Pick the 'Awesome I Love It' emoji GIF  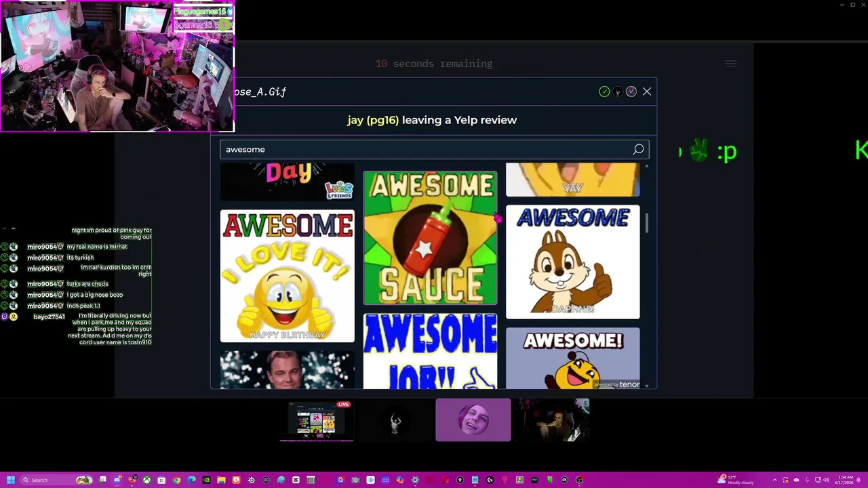[287, 276]
